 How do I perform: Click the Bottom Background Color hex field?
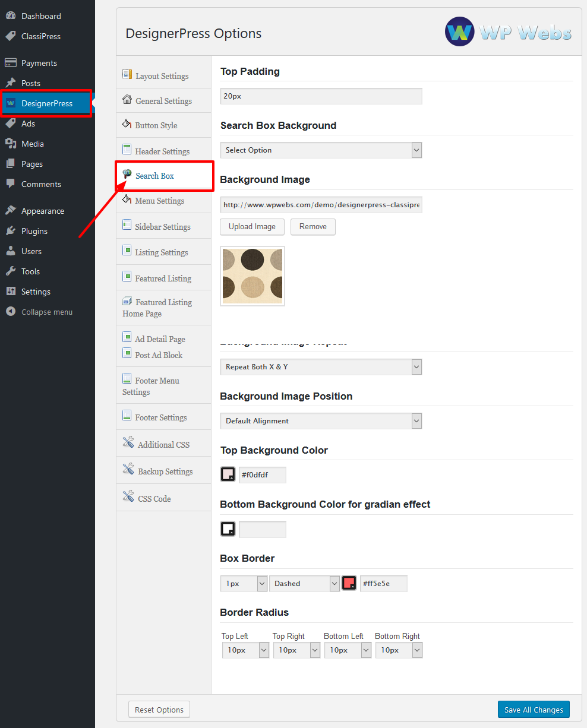[x=263, y=529]
